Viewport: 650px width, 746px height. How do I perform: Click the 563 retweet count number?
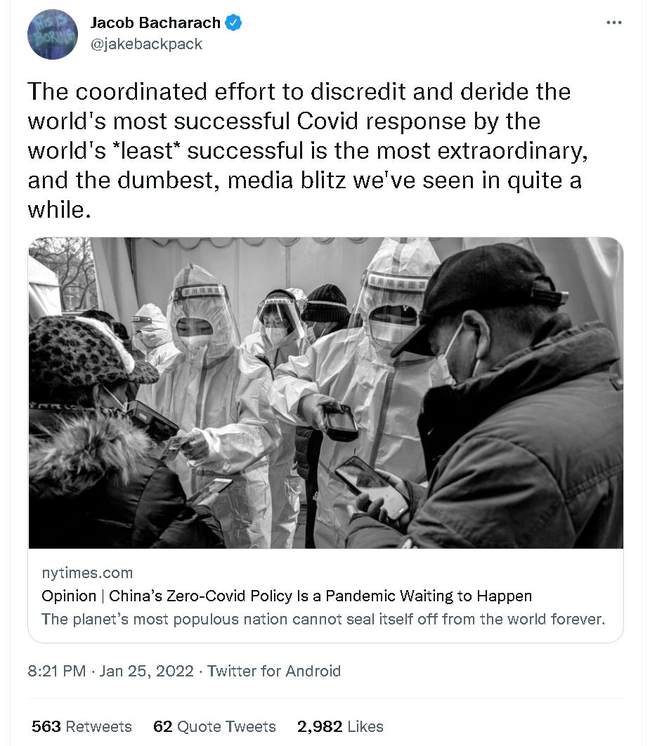pos(46,726)
